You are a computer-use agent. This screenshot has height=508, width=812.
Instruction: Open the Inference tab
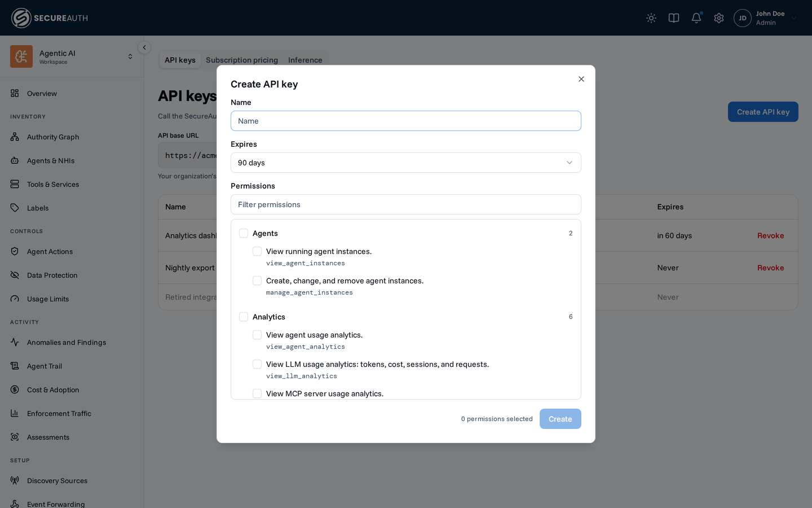[x=305, y=60]
